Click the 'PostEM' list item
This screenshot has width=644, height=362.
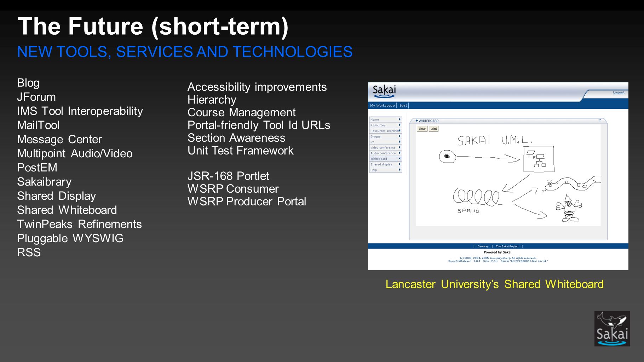click(37, 168)
